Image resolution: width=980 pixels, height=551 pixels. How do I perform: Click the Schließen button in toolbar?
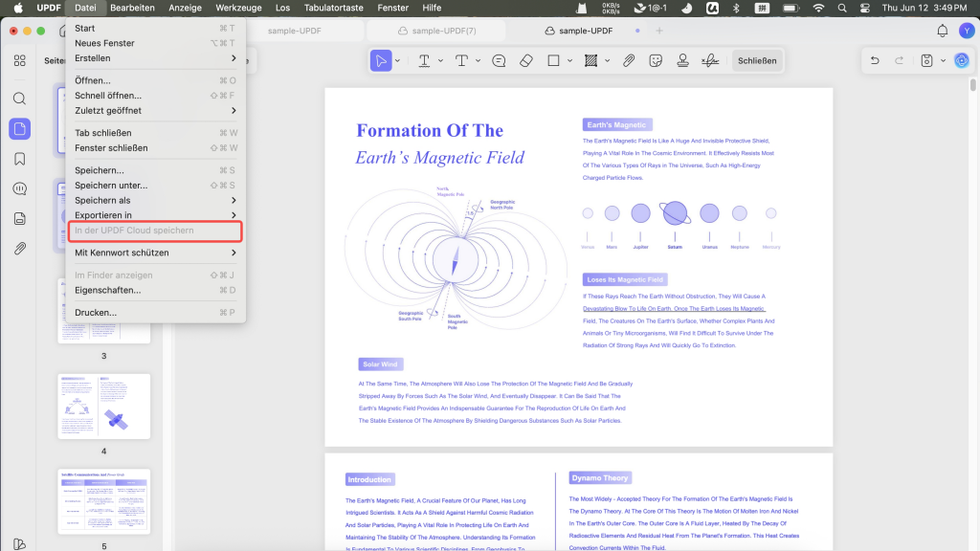pos(757,60)
